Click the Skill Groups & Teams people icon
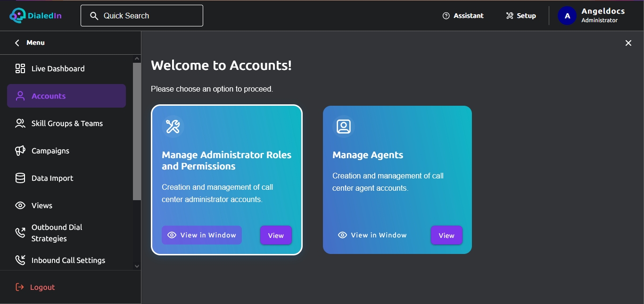Viewport: 644px width, 304px height. 20,124
